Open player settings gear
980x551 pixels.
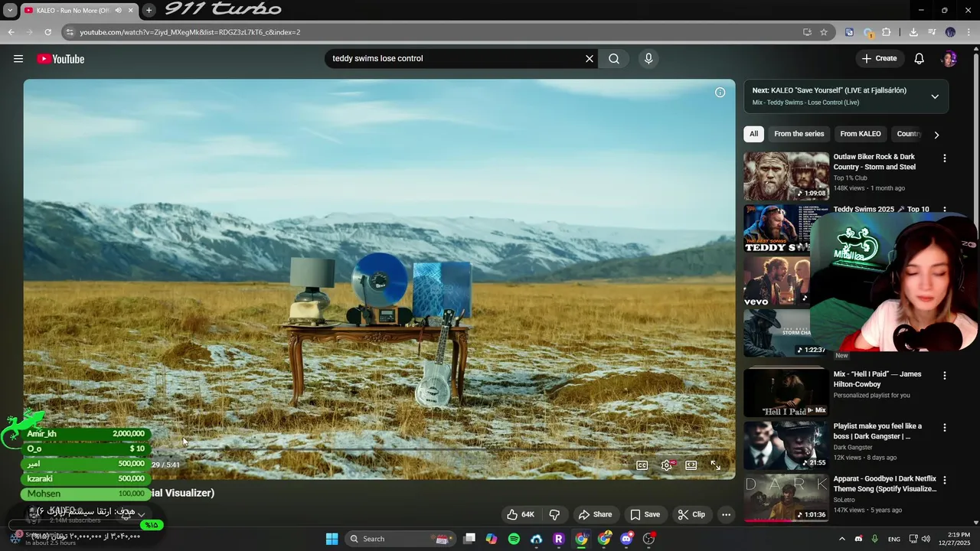pos(667,465)
